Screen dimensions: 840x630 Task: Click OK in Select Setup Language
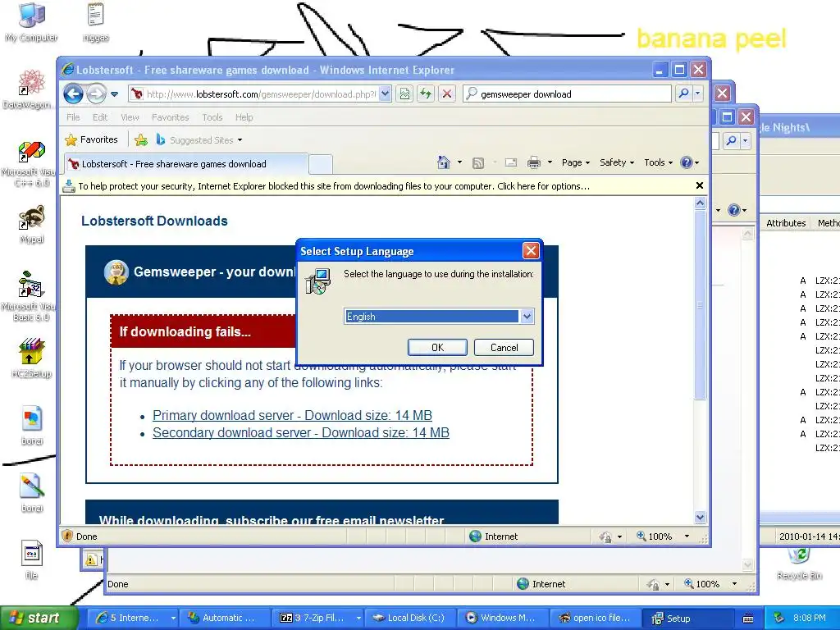coord(437,347)
